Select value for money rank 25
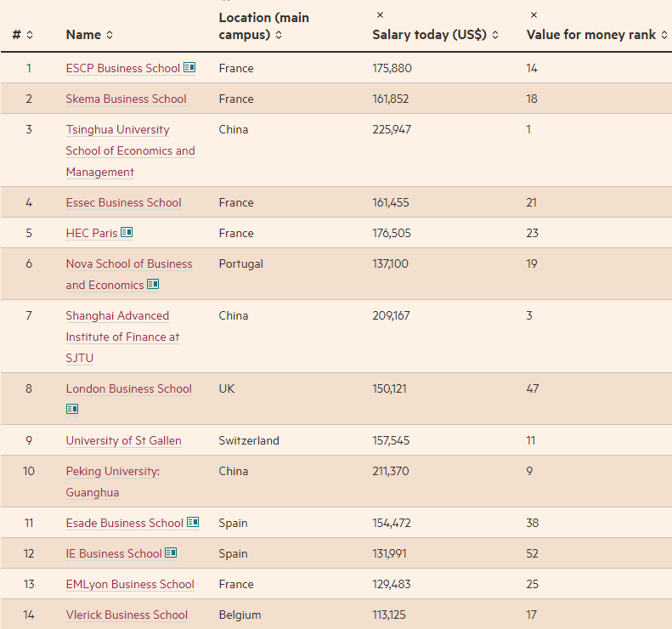This screenshot has height=629, width=672. (x=533, y=584)
